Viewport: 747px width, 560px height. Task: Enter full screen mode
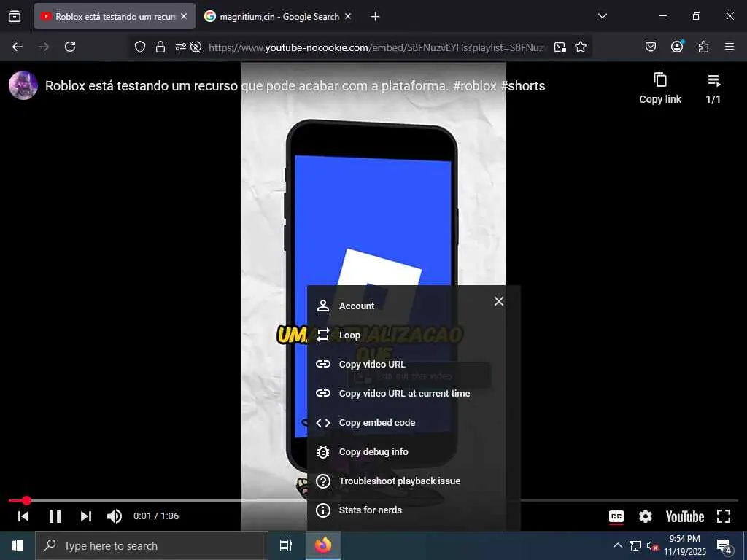pyautogui.click(x=724, y=516)
